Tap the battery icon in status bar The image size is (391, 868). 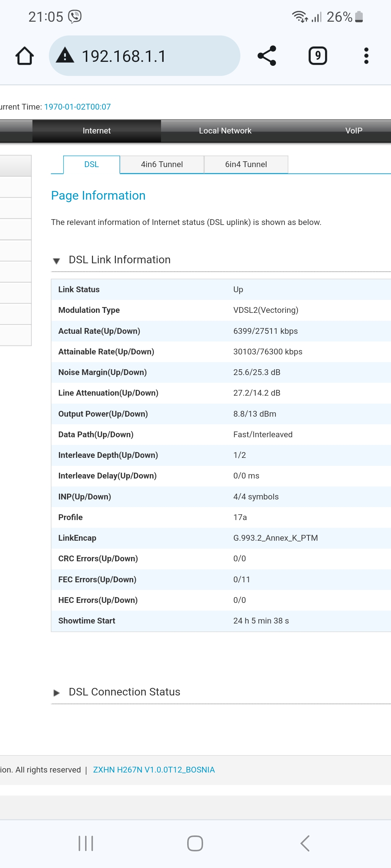pyautogui.click(x=359, y=17)
